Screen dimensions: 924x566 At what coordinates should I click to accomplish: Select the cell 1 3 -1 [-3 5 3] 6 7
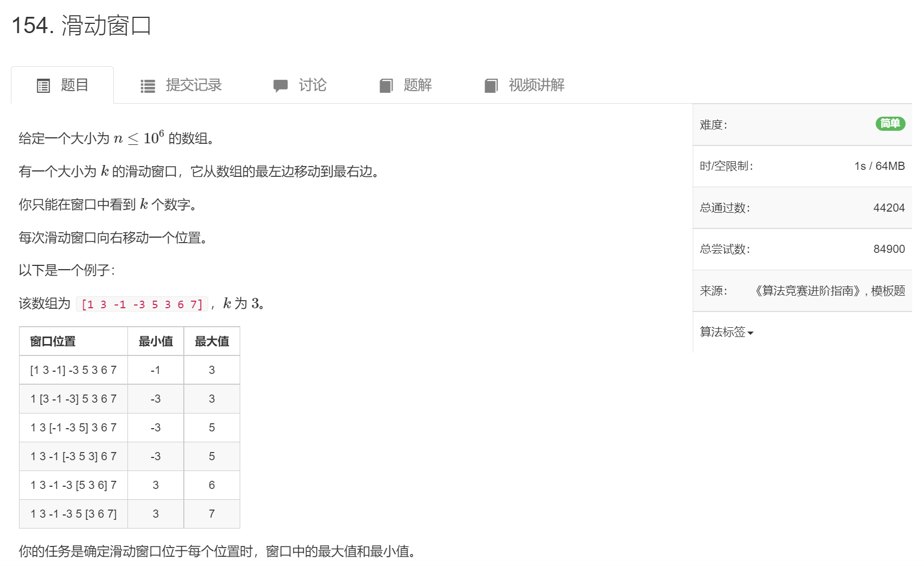[x=73, y=456]
